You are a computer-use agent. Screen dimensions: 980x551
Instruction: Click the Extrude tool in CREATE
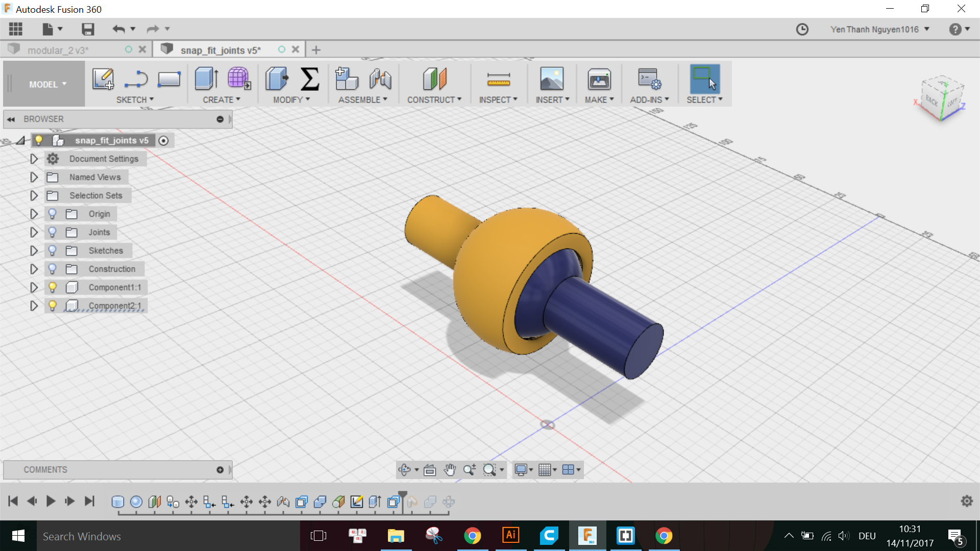pyautogui.click(x=207, y=79)
